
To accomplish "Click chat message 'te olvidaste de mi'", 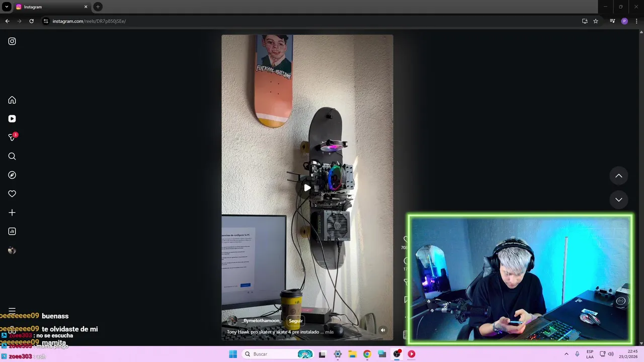I will point(70,329).
